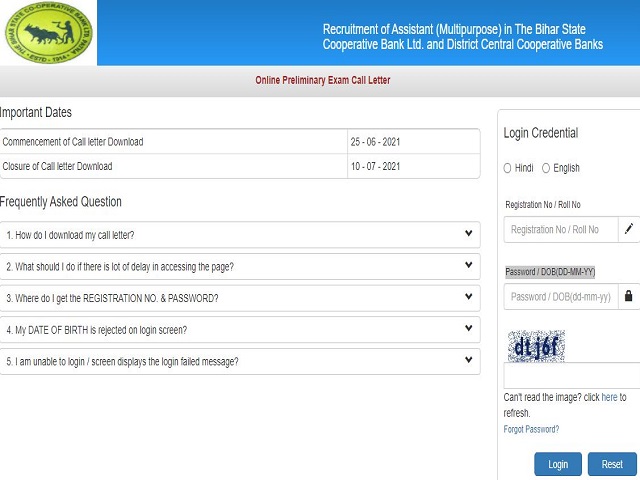Click the pencil icon beside Registration No field

coord(629,229)
